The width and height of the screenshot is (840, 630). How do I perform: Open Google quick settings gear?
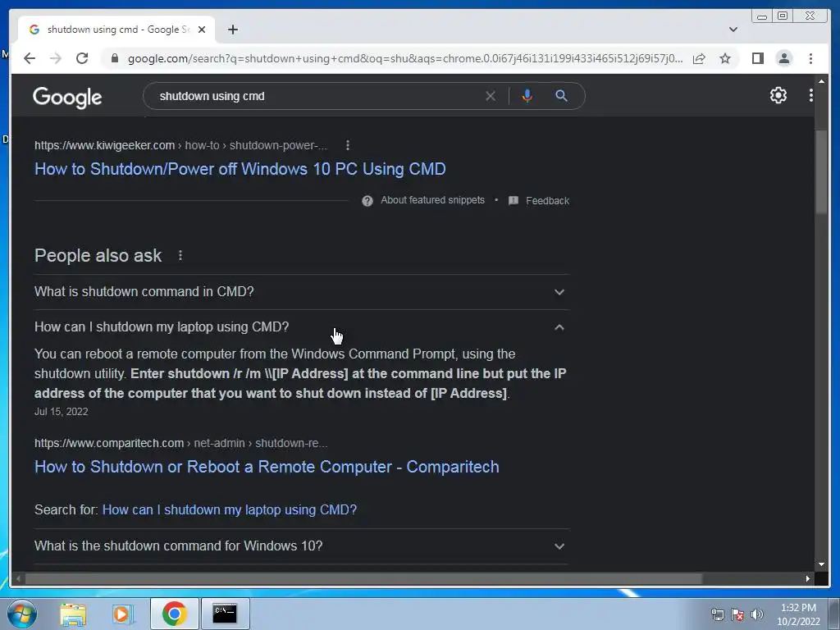pyautogui.click(x=778, y=95)
